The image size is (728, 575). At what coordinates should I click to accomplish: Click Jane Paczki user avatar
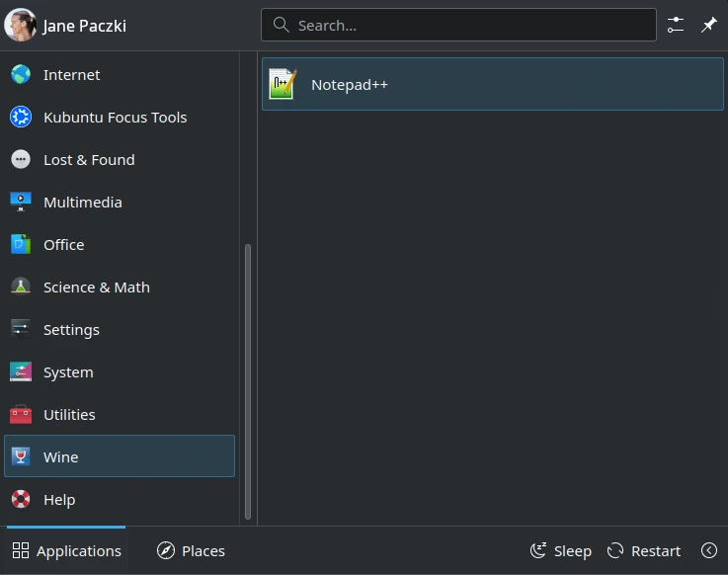(x=20, y=26)
